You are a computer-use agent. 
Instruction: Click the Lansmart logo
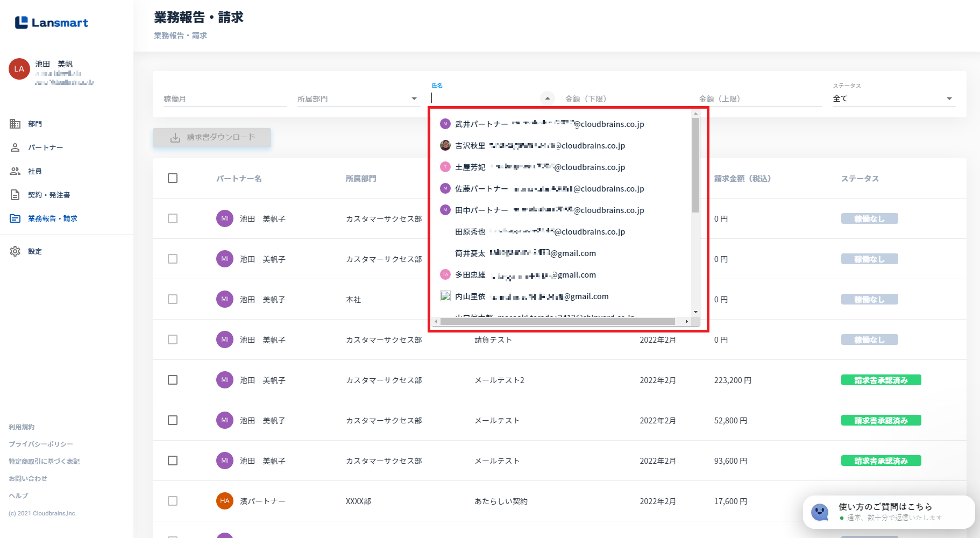52,23
